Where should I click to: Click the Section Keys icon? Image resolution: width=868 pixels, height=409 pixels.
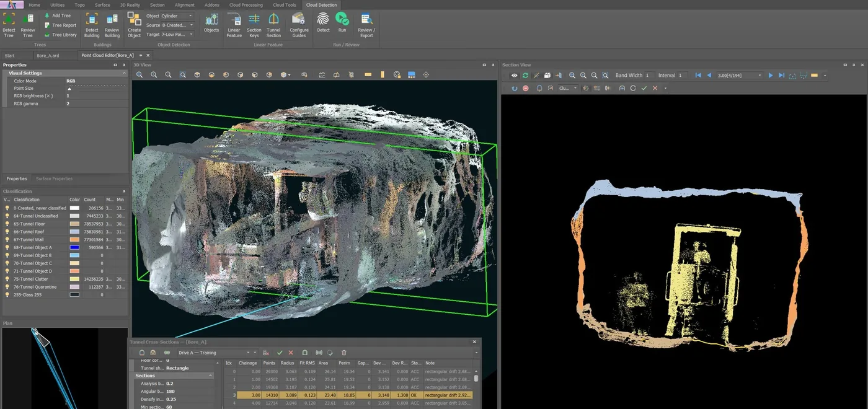coord(254,19)
